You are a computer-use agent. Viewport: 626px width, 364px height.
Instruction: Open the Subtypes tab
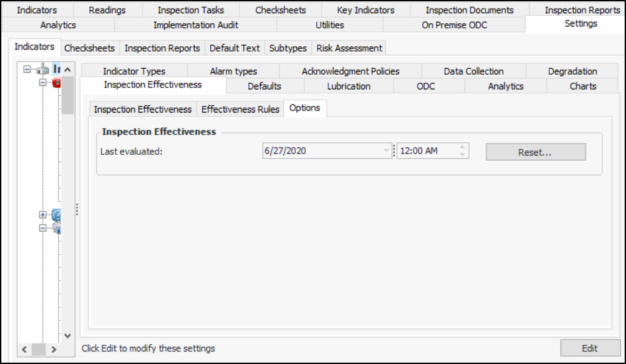(288, 48)
